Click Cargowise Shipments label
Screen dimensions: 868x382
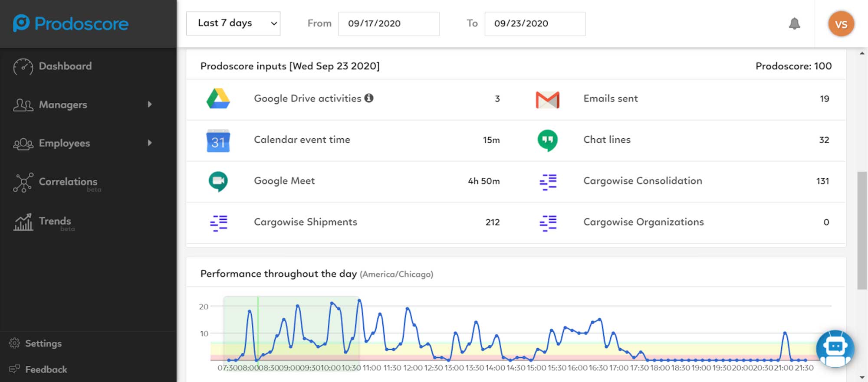[x=306, y=222]
